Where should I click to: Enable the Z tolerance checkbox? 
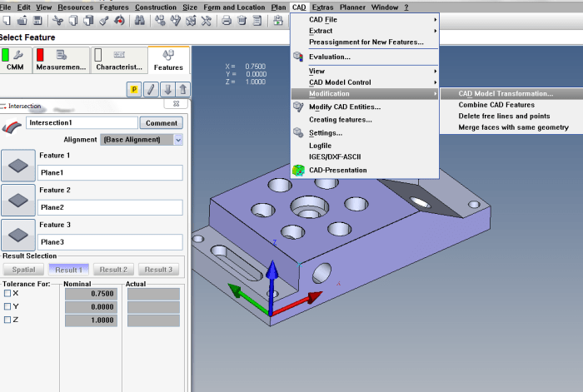(7, 320)
